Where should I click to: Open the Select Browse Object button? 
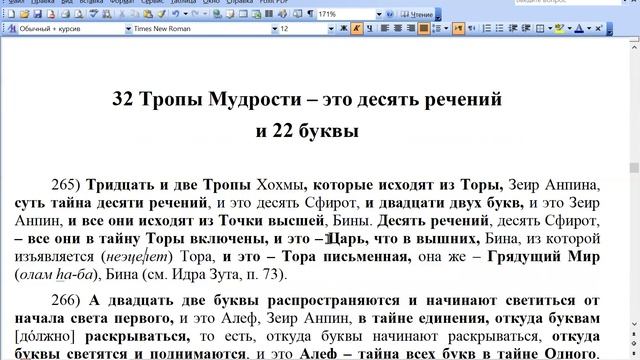[634, 343]
